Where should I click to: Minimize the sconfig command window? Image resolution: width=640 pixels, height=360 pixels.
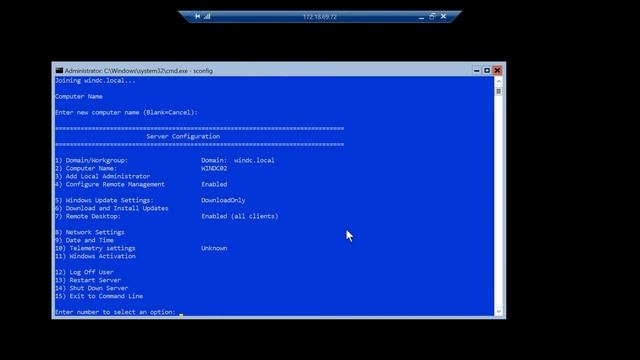pyautogui.click(x=476, y=71)
